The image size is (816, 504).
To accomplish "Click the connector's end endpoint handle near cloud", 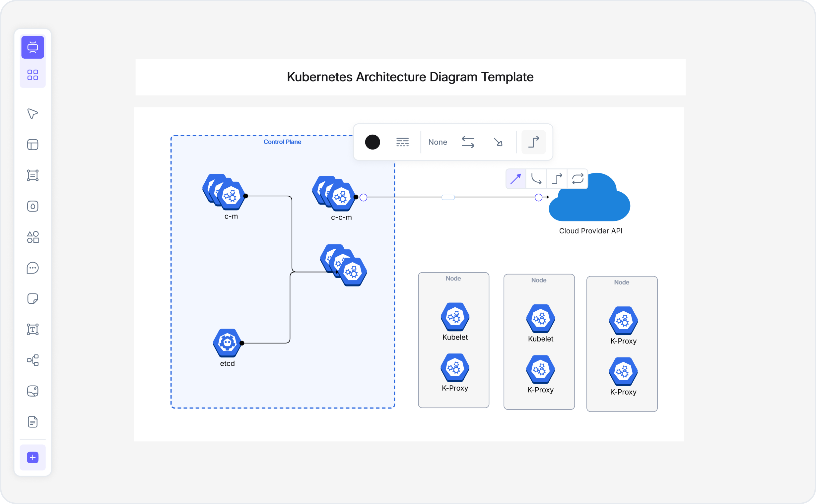I will pos(538,198).
